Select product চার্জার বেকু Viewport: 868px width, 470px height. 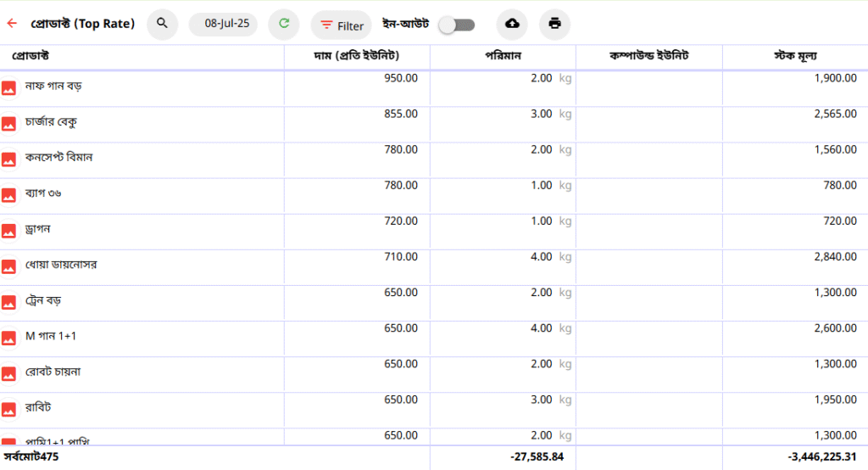tap(51, 122)
